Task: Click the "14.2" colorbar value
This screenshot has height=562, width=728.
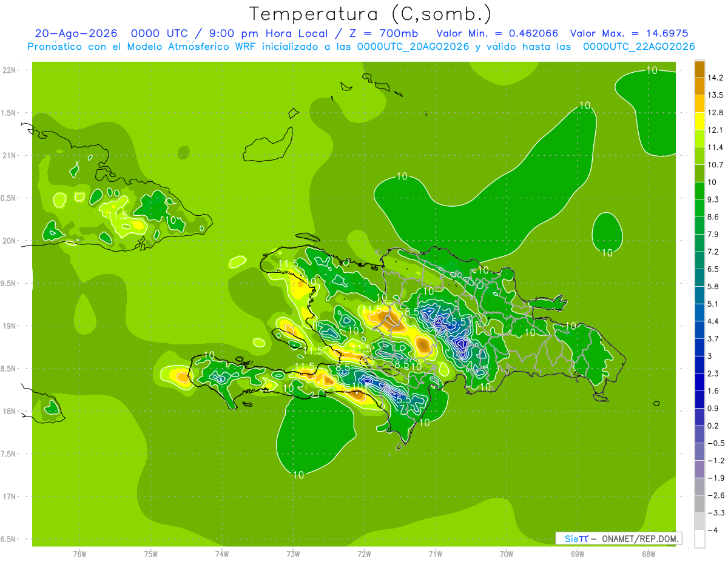Action: coord(715,78)
